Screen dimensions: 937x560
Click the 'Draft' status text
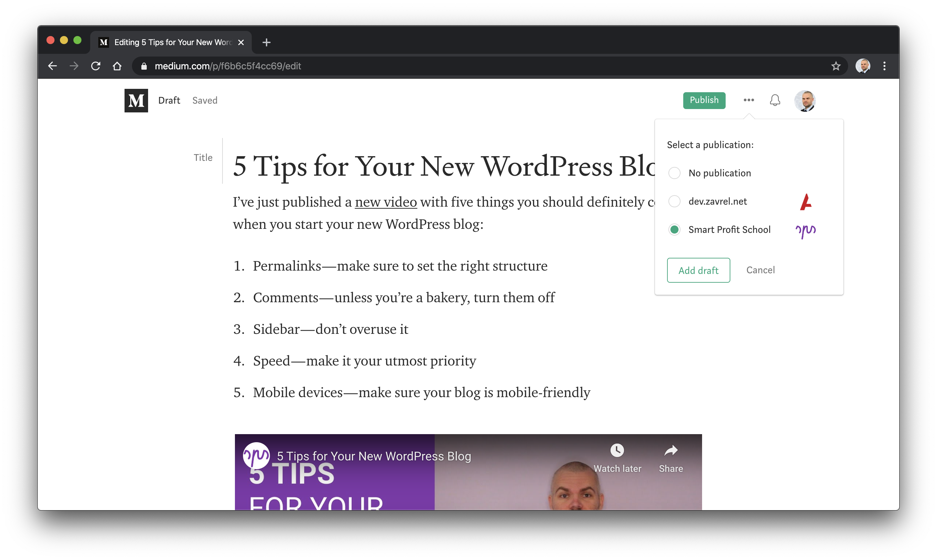[169, 100]
